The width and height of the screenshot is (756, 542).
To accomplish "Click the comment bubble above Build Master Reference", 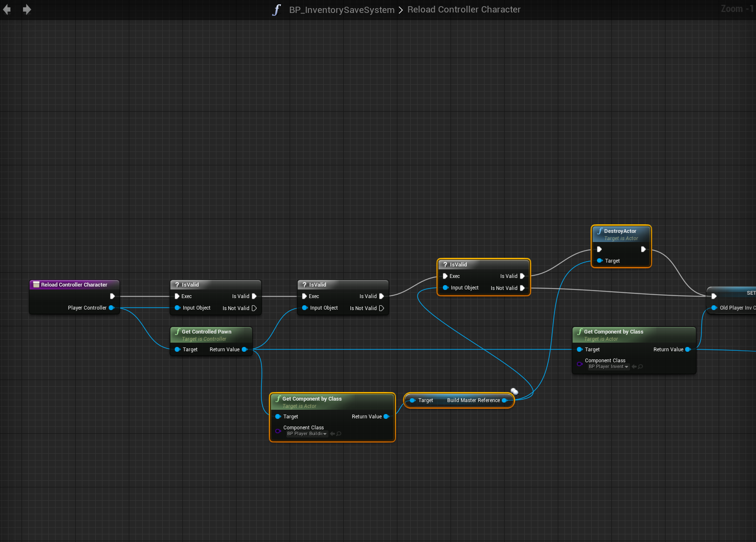I will click(x=514, y=391).
